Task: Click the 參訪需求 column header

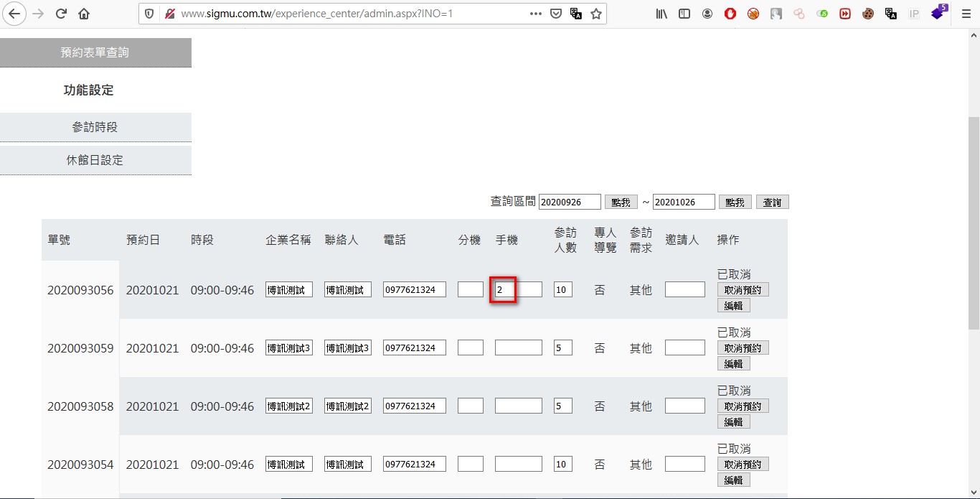Action: [x=641, y=240]
